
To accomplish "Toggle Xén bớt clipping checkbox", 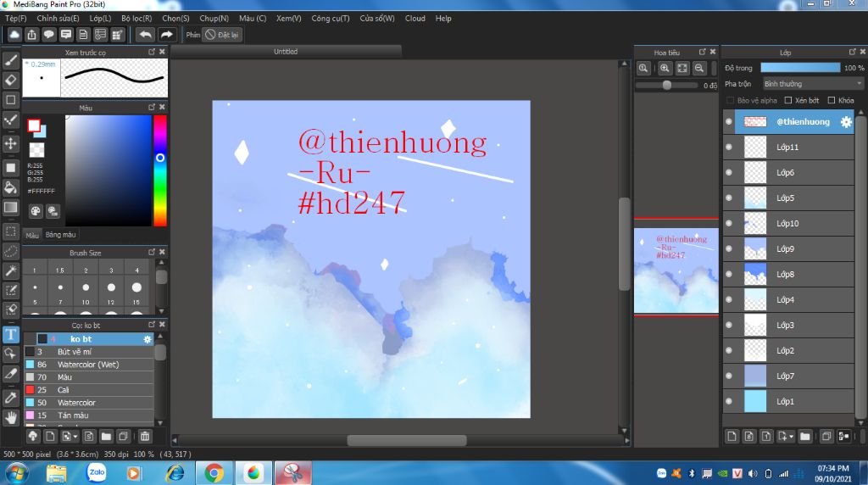I will pos(788,100).
